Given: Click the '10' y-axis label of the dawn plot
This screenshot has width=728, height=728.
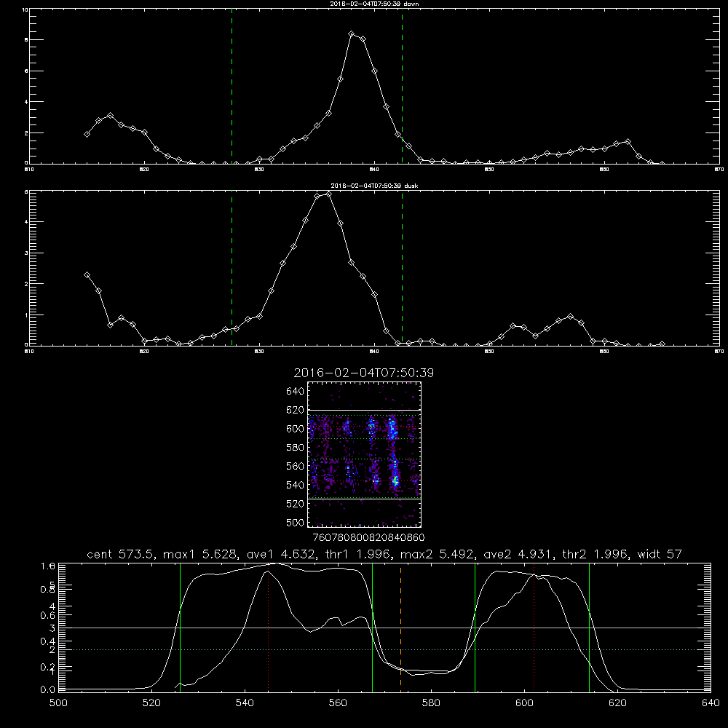Looking at the screenshot, I should click(x=25, y=9).
